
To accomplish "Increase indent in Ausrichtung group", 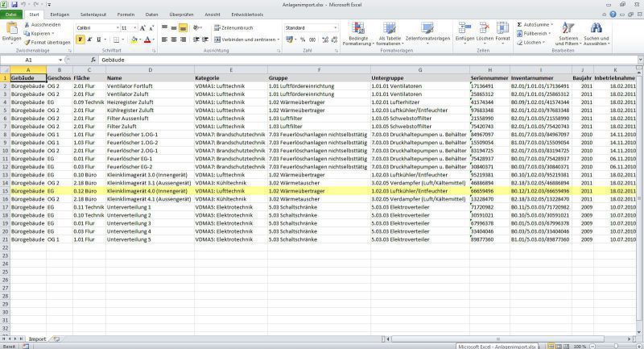I will click(205, 39).
